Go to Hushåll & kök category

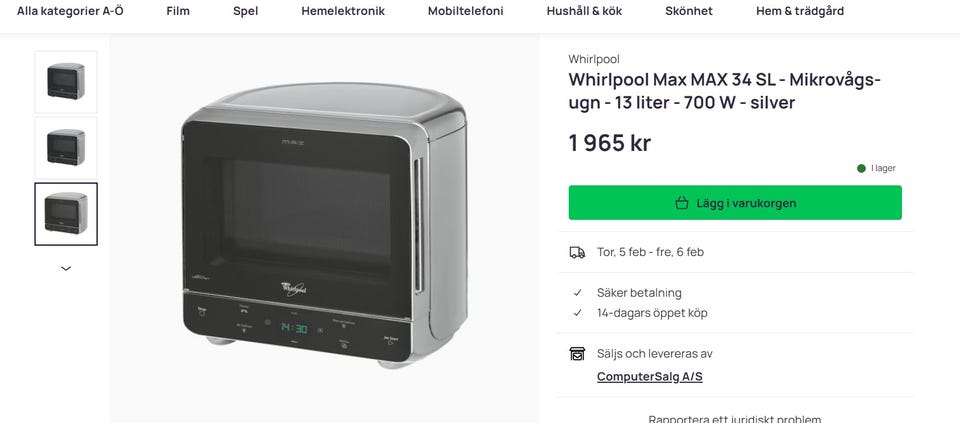pyautogui.click(x=584, y=11)
